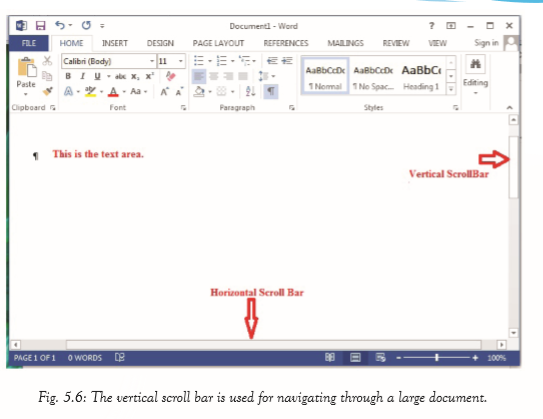Screen dimensions: 543x419
Task: Toggle Superscript formatting
Action: coord(150,76)
